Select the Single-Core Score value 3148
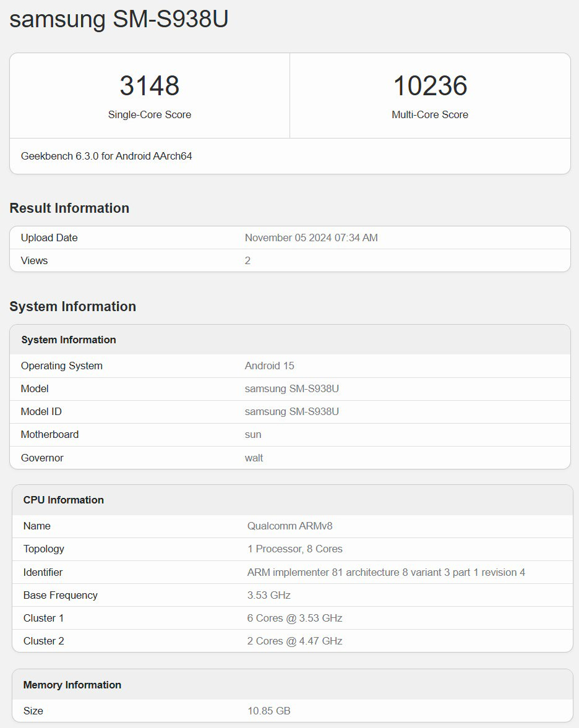Viewport: 579px width, 728px height. [149, 87]
